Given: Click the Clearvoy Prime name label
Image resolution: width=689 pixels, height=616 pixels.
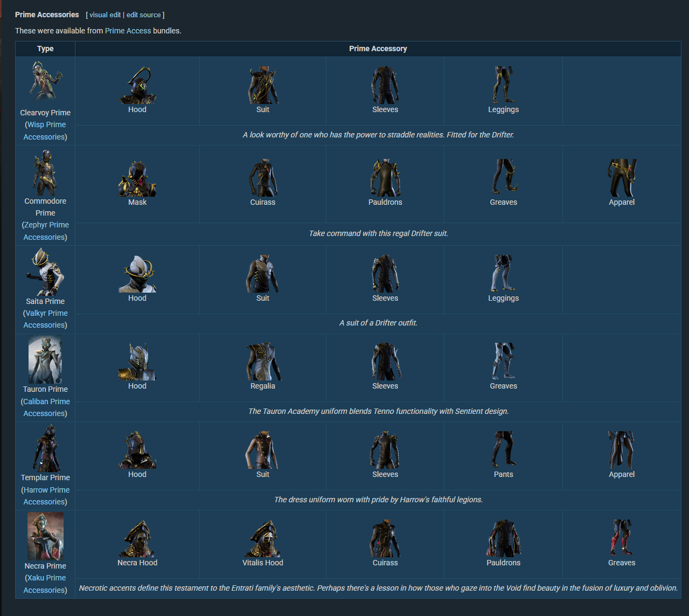Looking at the screenshot, I should [45, 113].
